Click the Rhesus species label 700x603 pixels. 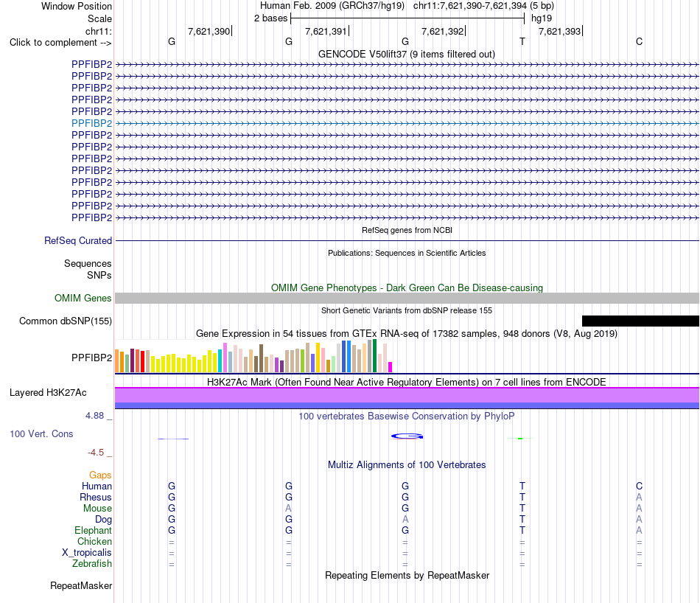pos(96,497)
